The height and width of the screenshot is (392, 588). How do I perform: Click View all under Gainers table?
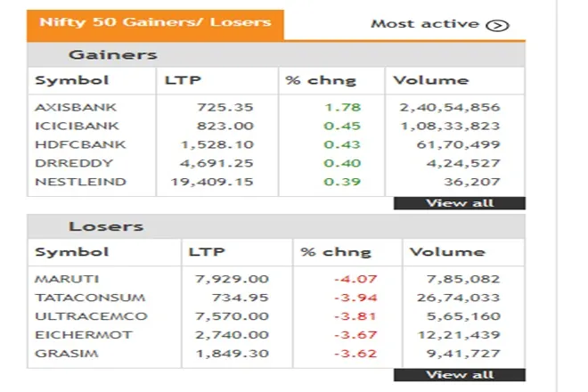[460, 203]
